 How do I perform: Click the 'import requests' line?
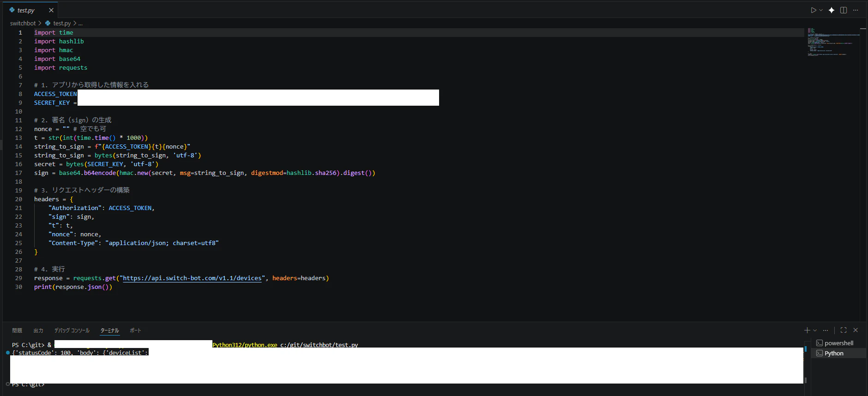(x=60, y=68)
